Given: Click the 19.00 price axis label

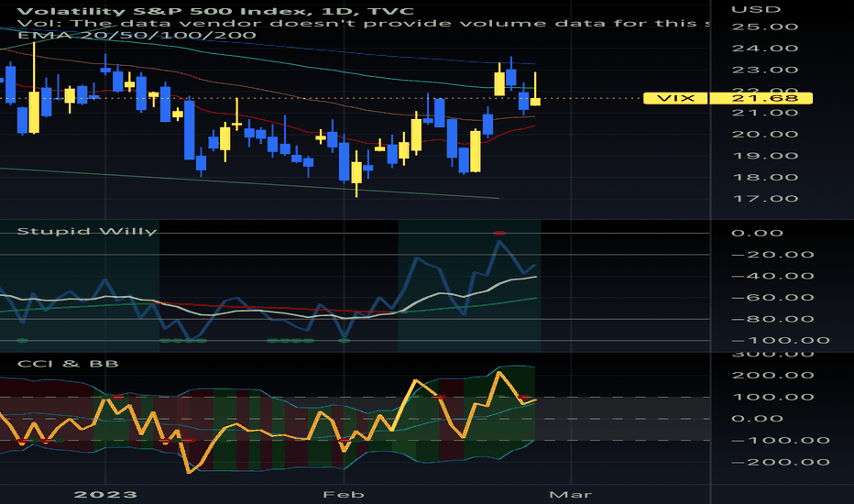Looking at the screenshot, I should (x=765, y=156).
